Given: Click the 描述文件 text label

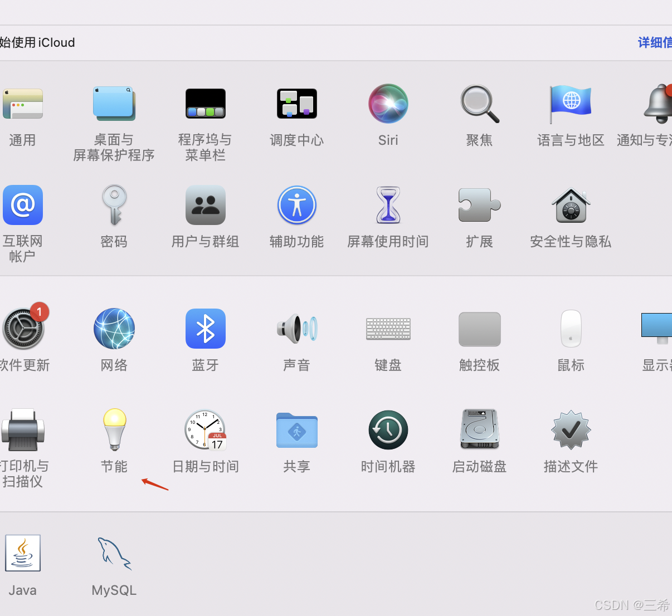Looking at the screenshot, I should [571, 467].
